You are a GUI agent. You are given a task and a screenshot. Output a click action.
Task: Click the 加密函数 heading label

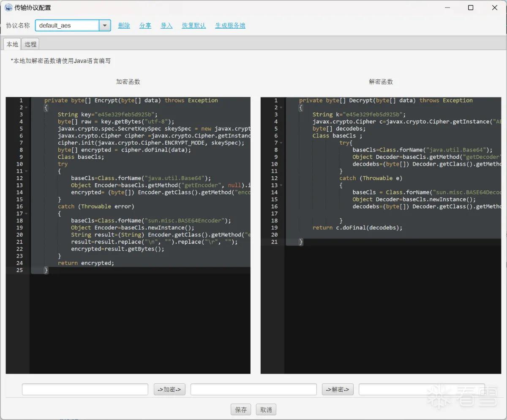pos(128,82)
